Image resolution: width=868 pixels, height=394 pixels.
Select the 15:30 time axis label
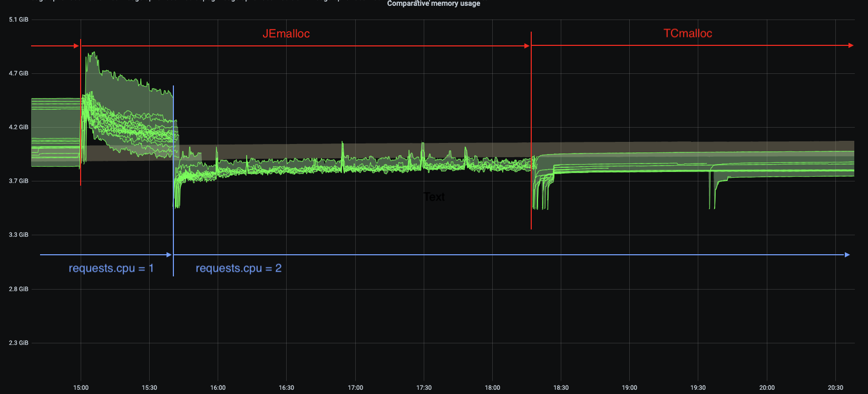pyautogui.click(x=149, y=388)
